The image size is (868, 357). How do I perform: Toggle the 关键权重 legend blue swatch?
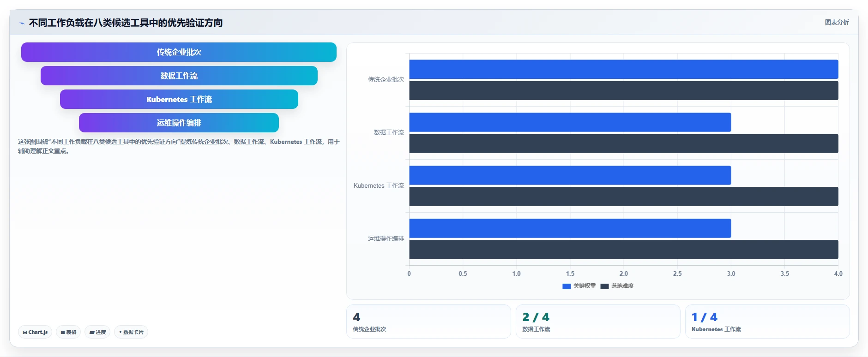567,286
